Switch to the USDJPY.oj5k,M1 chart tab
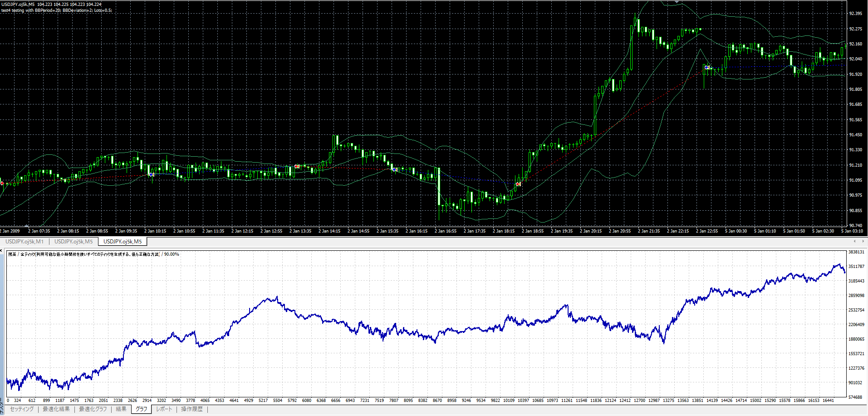Image resolution: width=868 pixels, height=416 pixels. [25, 242]
